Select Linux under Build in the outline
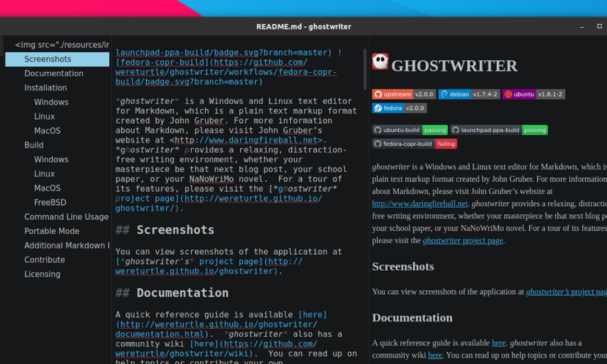 coord(57,174)
